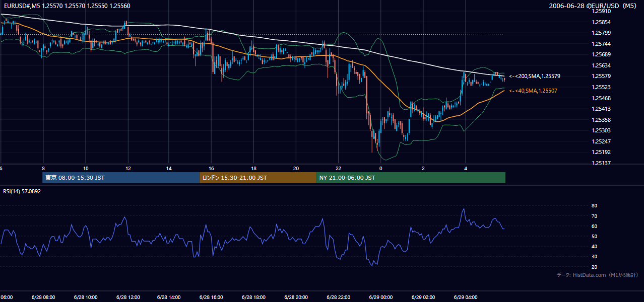Click the 6/28 22:00 date label
Screen dimensions: 644x302
pos(338,297)
